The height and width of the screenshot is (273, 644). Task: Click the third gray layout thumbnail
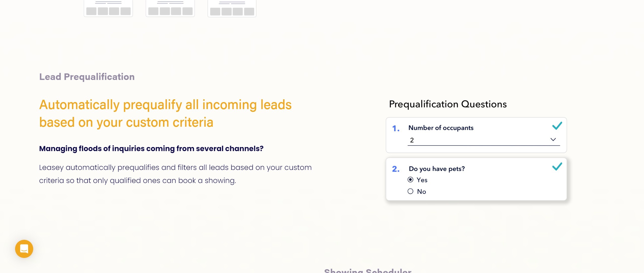[232, 9]
